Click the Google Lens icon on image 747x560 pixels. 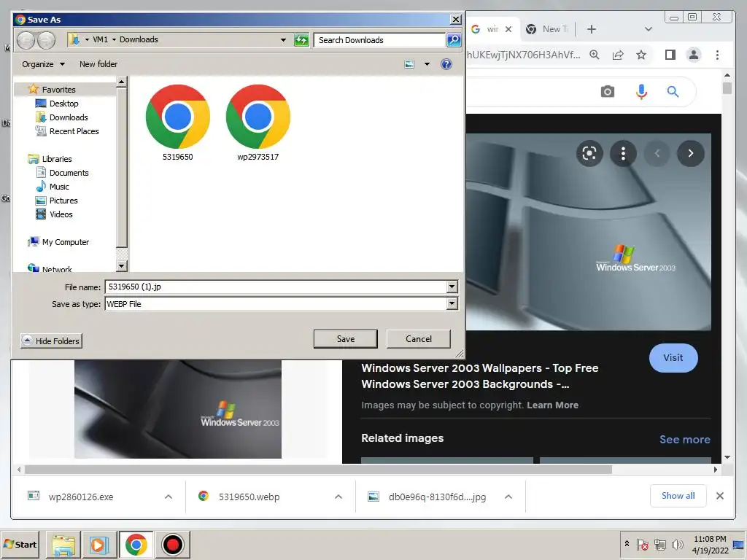point(589,153)
